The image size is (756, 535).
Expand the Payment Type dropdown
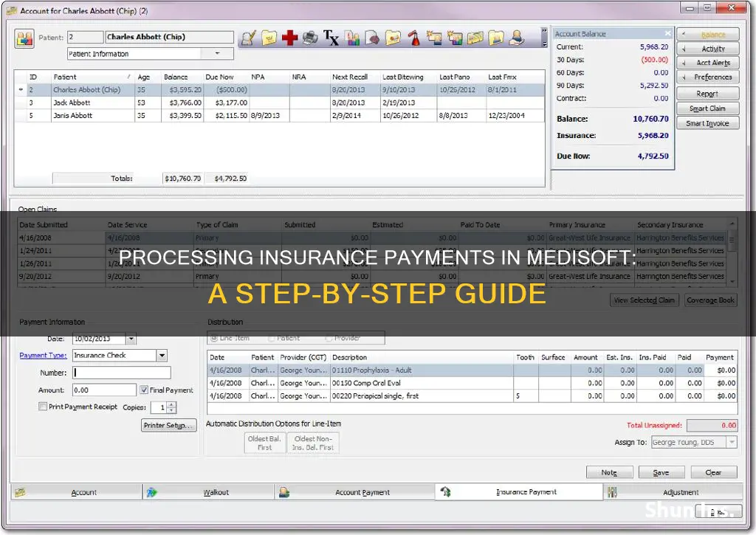[x=162, y=355]
